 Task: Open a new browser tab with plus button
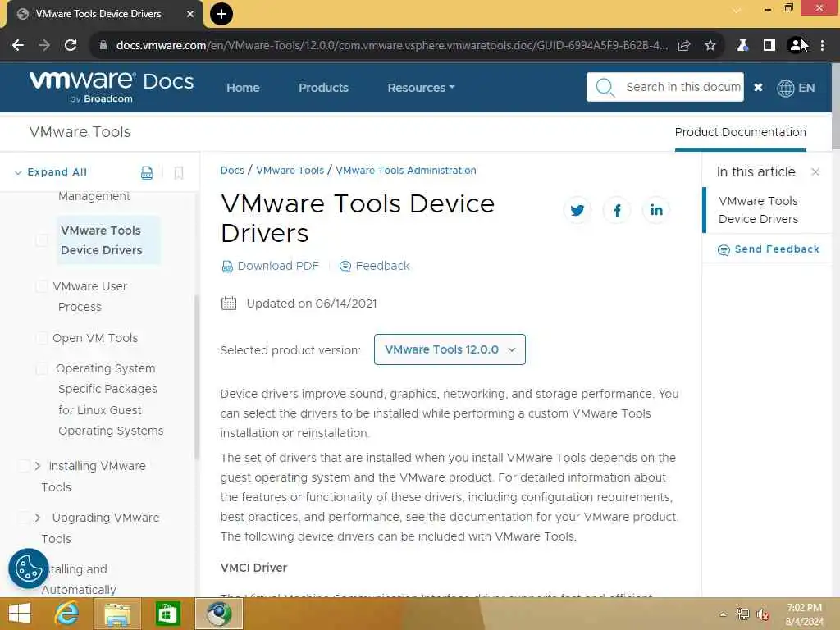221,14
